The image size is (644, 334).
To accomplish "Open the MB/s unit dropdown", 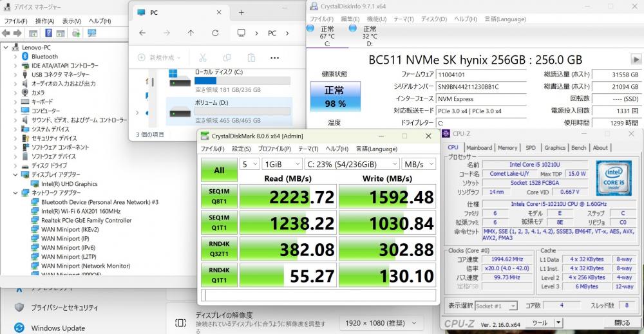I will [418, 164].
